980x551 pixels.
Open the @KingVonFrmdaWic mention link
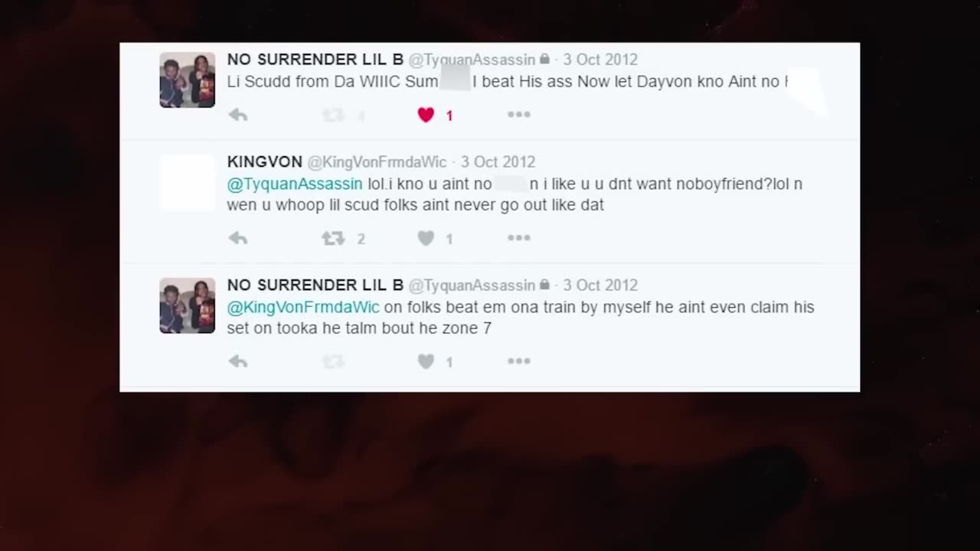[303, 308]
